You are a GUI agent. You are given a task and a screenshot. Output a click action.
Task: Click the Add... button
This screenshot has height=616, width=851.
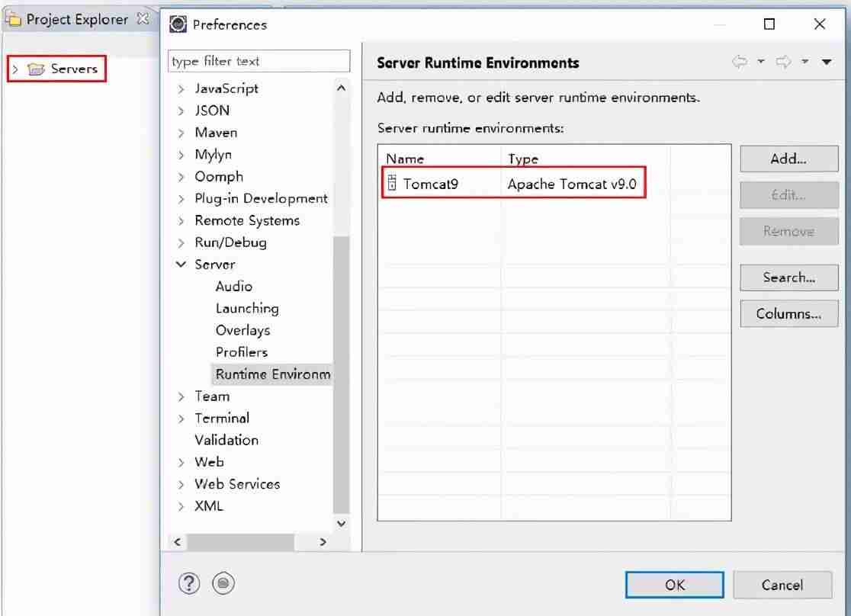788,159
